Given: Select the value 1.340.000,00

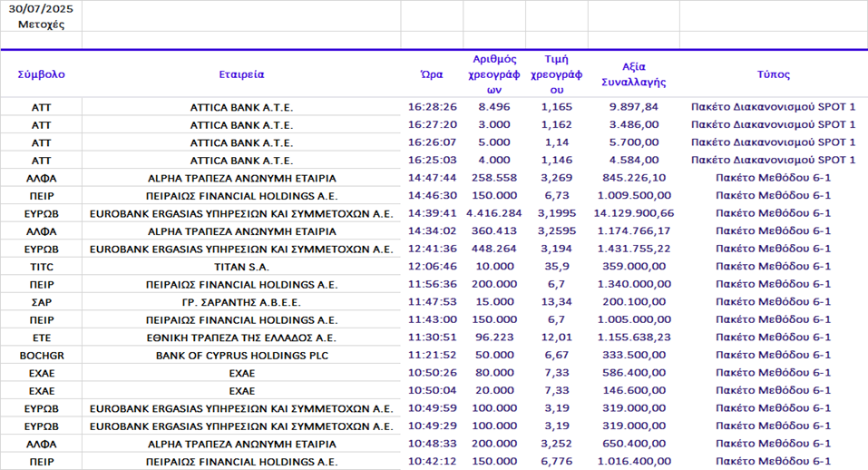Looking at the screenshot, I should (x=634, y=284).
